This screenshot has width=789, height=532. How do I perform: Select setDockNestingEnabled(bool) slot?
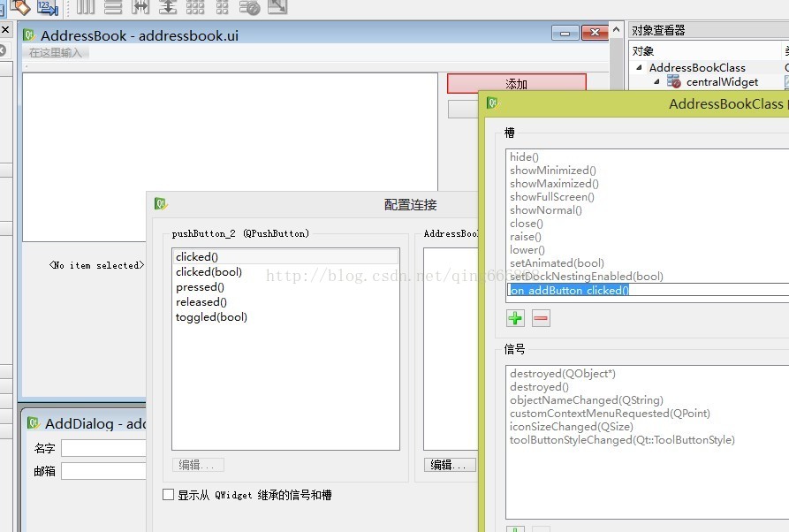pyautogui.click(x=586, y=277)
